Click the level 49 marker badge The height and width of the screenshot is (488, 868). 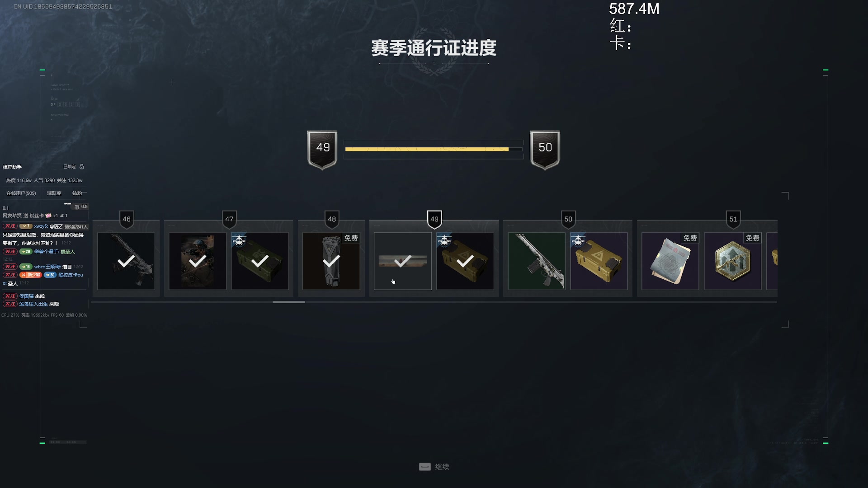tap(434, 220)
